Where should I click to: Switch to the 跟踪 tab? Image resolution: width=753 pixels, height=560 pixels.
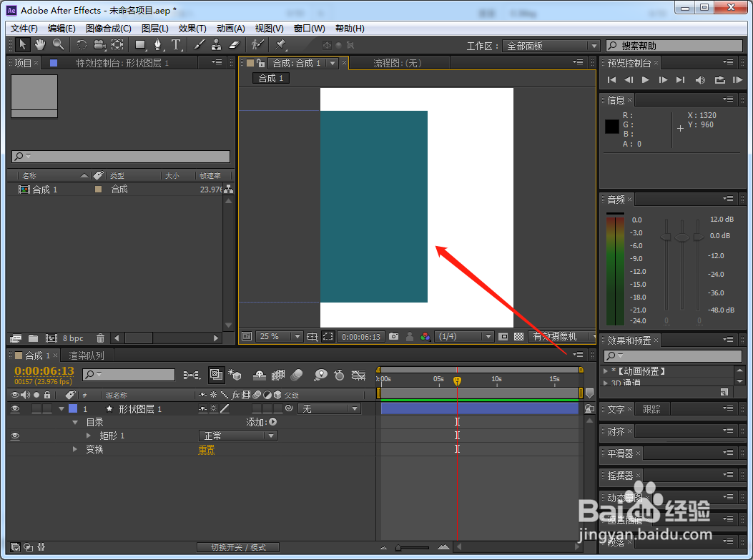click(651, 409)
